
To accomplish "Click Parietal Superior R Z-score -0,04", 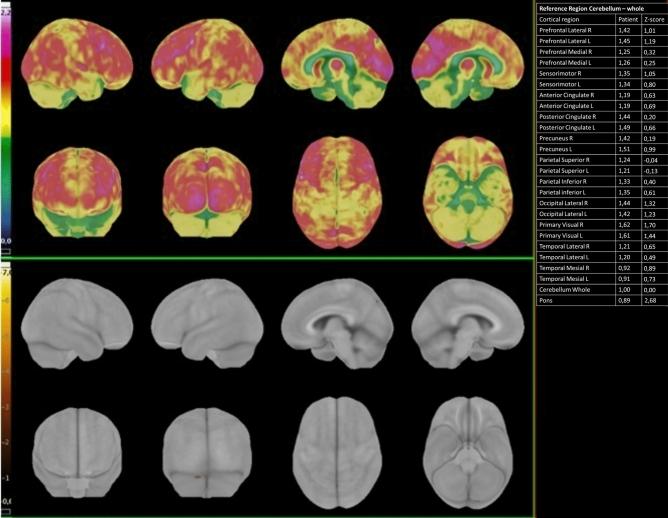I will 651,160.
